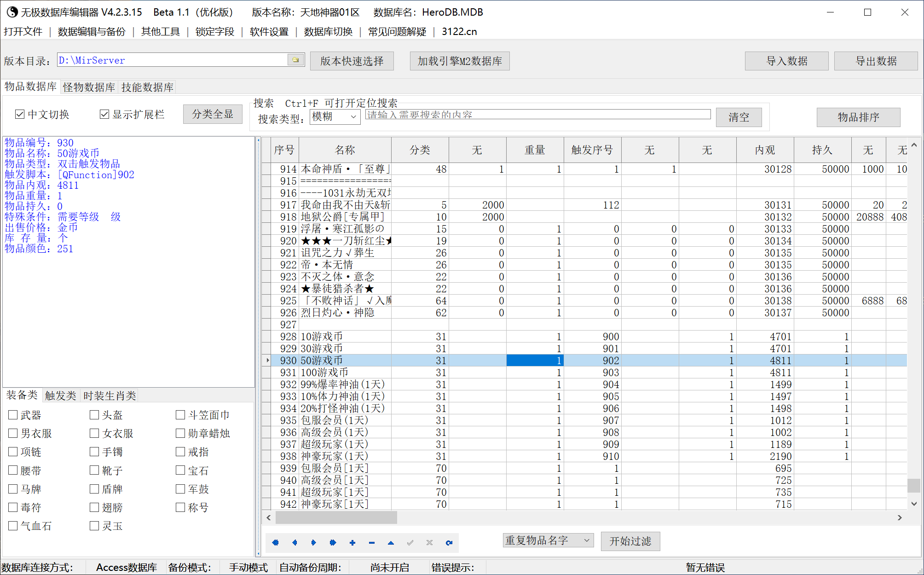The image size is (924, 575).
Task: Click the search content input field
Action: (538, 115)
